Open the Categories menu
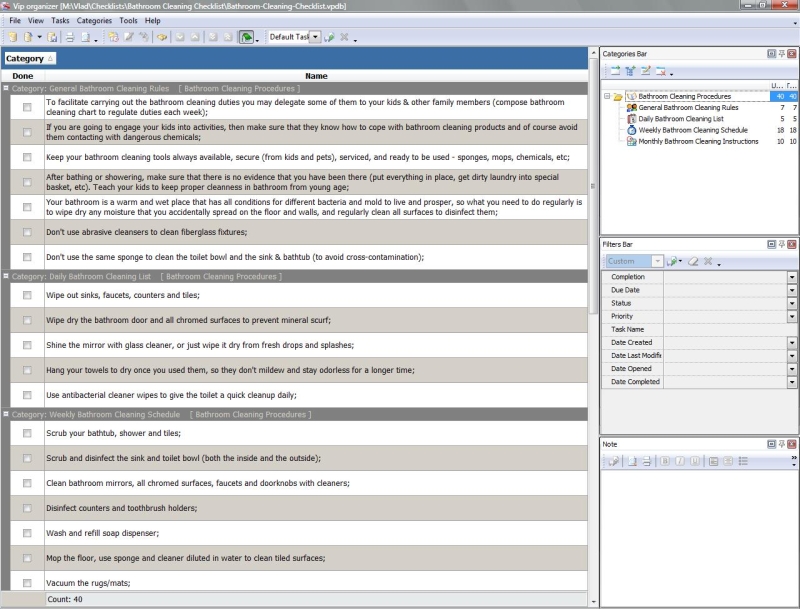This screenshot has height=609, width=800. (x=94, y=20)
